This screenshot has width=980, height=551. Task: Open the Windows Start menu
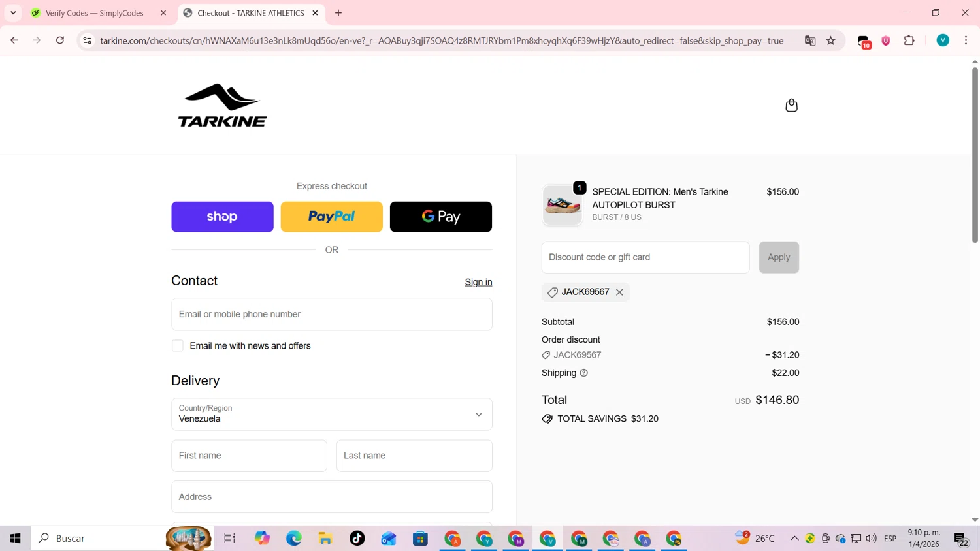coord(15,539)
